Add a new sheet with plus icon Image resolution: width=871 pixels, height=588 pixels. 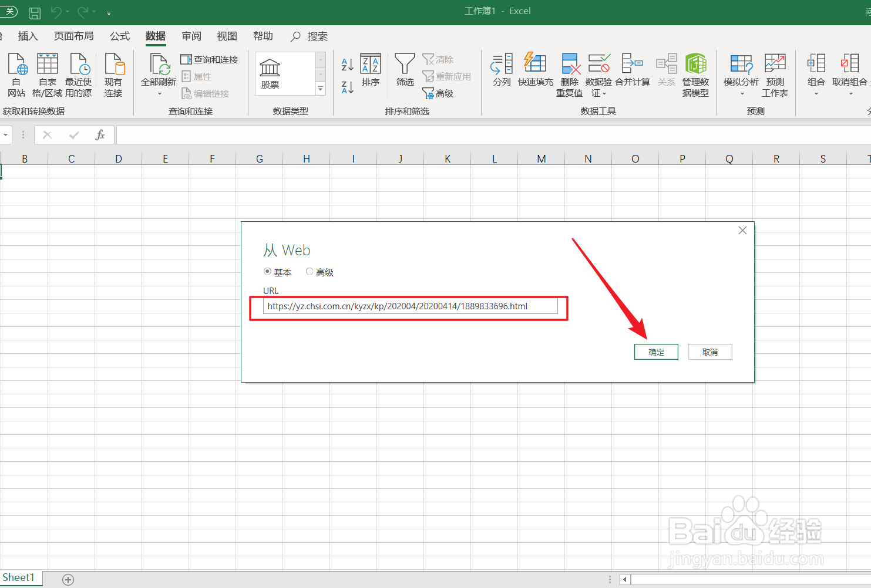68,580
